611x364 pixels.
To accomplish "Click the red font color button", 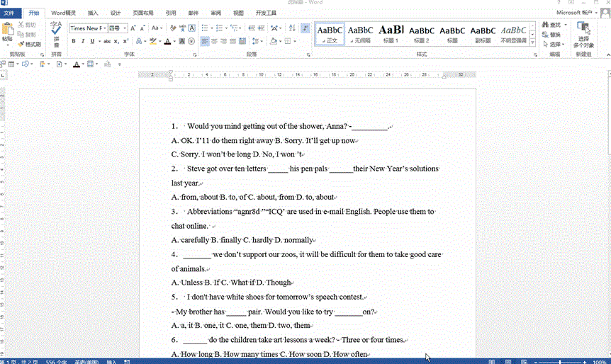I will [167, 42].
